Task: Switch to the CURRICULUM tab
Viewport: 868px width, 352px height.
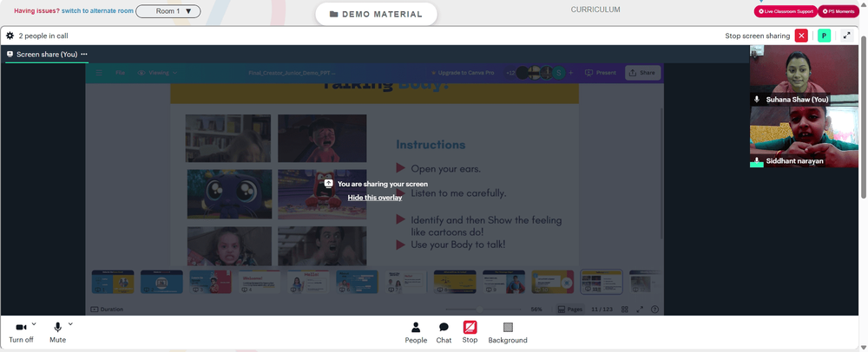Action: 595,10
